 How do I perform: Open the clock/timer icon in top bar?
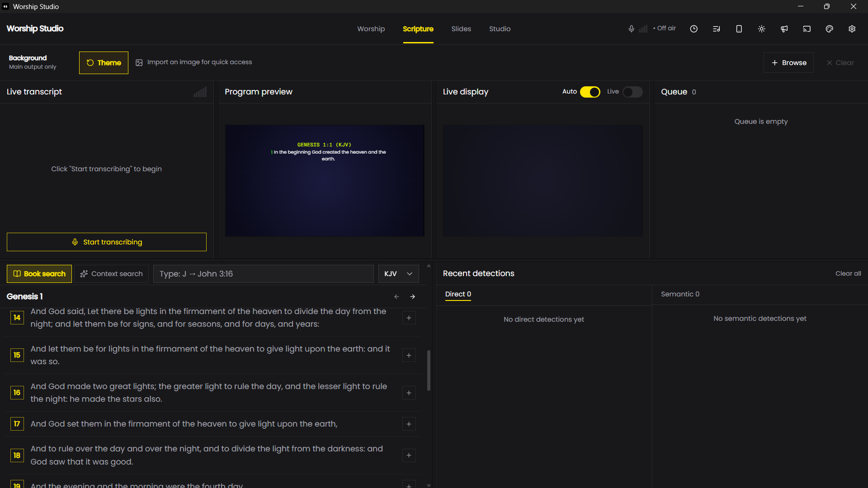pos(693,29)
